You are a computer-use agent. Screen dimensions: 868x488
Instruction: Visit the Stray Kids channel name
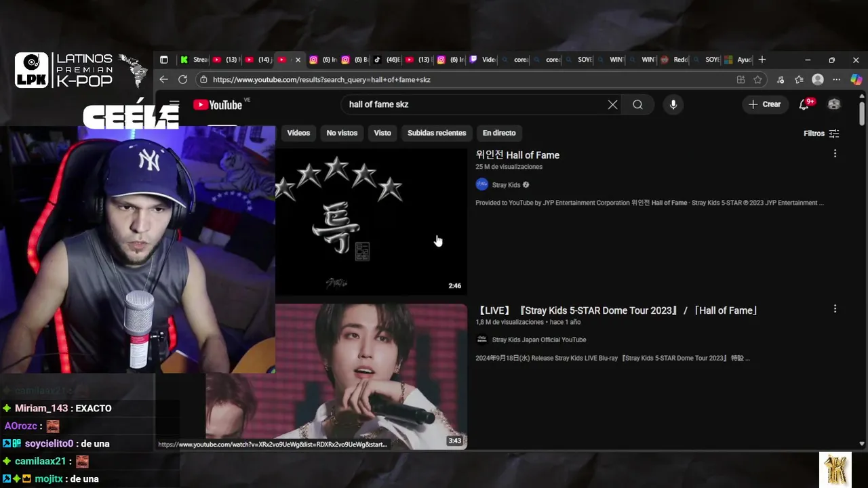[x=506, y=185]
